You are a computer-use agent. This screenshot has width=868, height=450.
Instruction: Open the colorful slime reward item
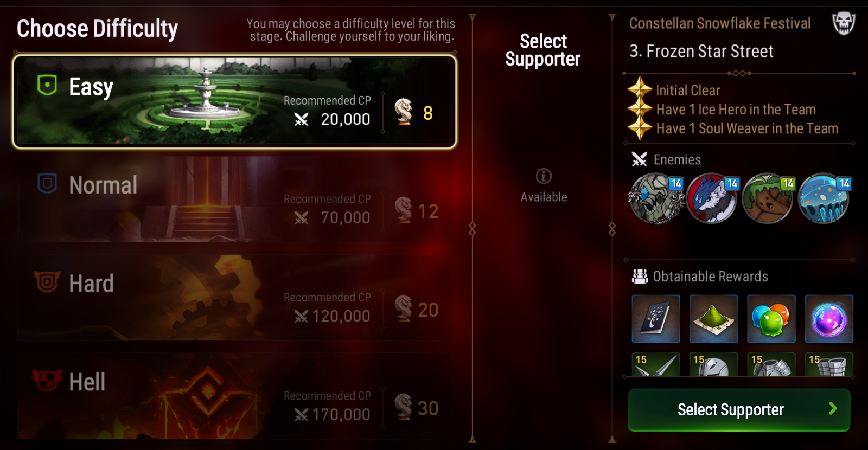(x=771, y=319)
